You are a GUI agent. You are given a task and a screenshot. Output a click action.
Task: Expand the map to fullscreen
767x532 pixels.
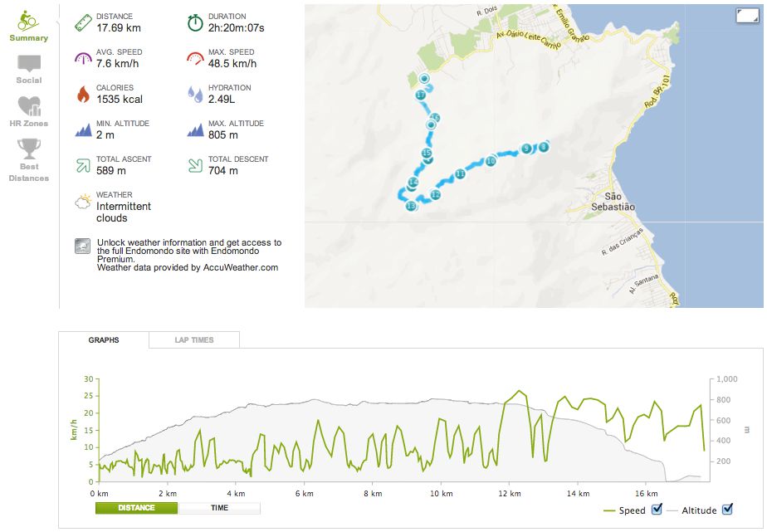point(746,14)
